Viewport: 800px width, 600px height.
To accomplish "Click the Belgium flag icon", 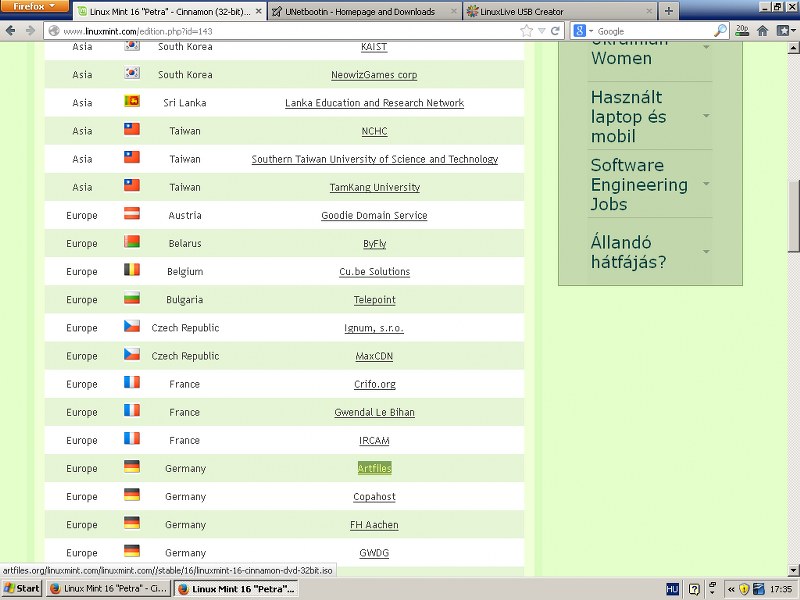I will pos(132,270).
